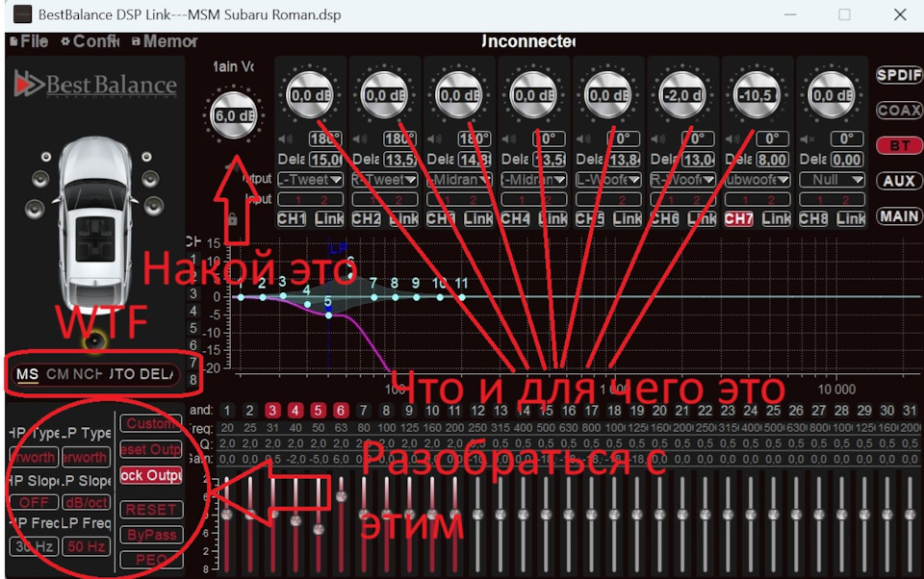The height and width of the screenshot is (579, 924).
Task: Select EQ band number 25 button
Action: [773, 411]
